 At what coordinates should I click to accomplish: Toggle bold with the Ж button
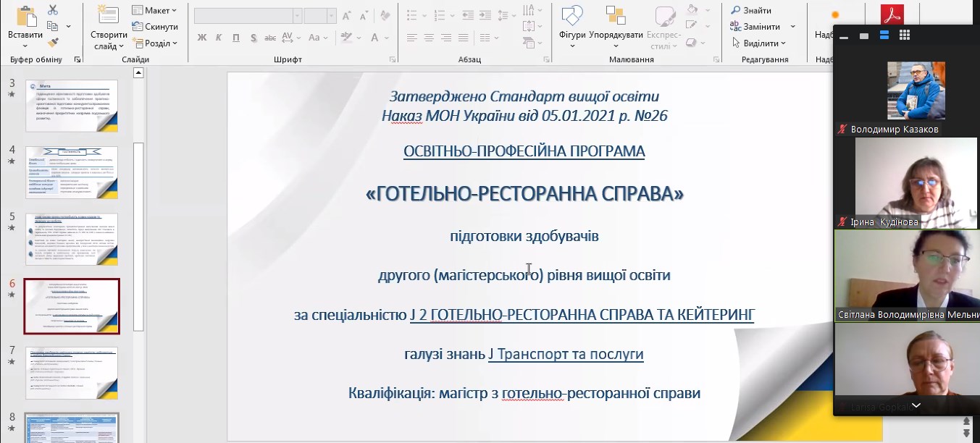[203, 38]
